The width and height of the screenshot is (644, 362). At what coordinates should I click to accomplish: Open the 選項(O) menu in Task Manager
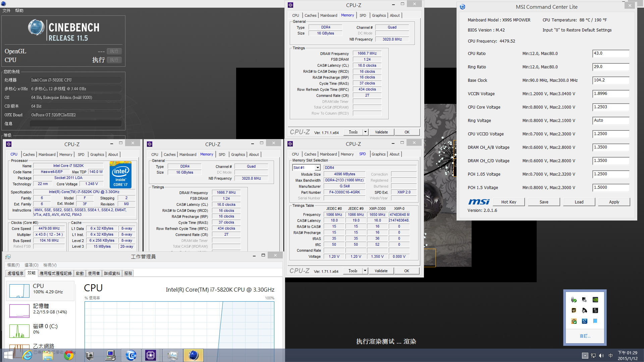[x=32, y=265]
